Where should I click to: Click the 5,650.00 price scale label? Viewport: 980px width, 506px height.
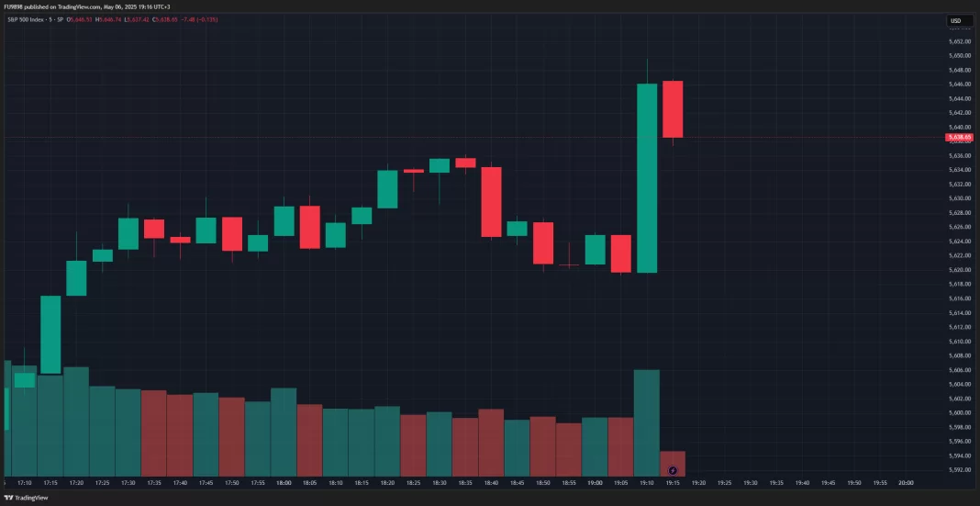(x=960, y=55)
